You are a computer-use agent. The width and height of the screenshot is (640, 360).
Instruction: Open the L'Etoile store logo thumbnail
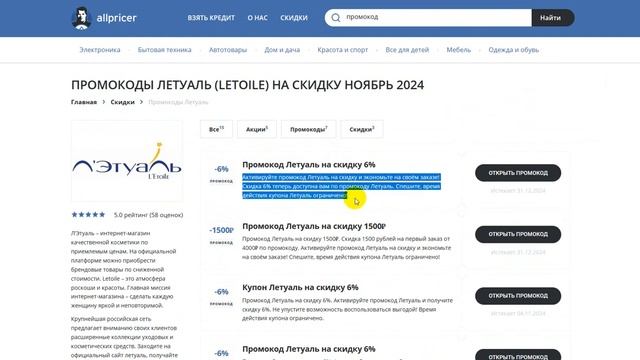click(x=127, y=161)
